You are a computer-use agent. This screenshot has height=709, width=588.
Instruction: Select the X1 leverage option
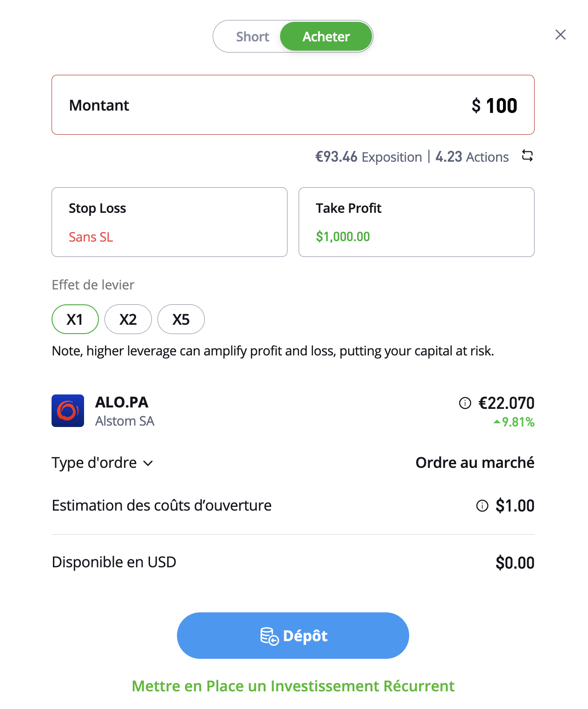75,319
